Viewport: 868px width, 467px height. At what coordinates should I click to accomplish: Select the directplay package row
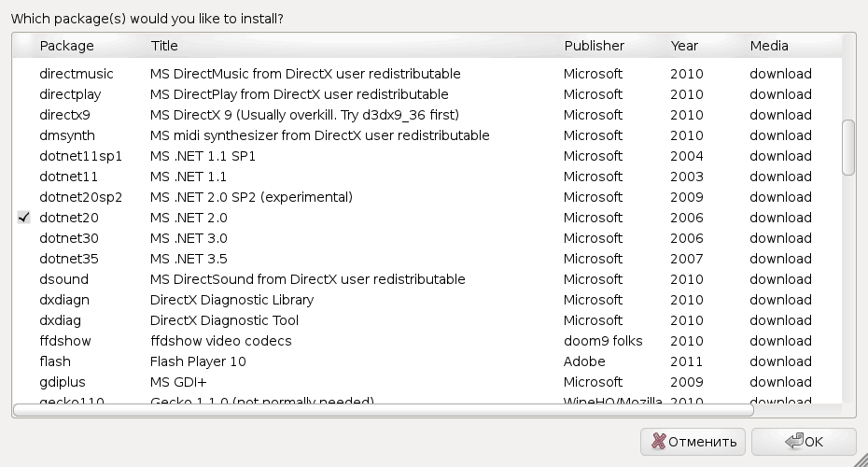click(x=427, y=94)
